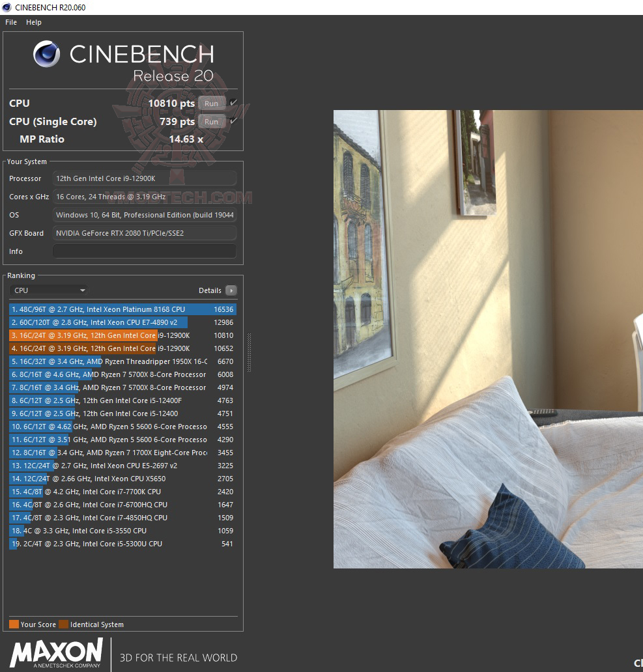Select Ryzen 7 5700X row at 4.6 GHz

(122, 374)
